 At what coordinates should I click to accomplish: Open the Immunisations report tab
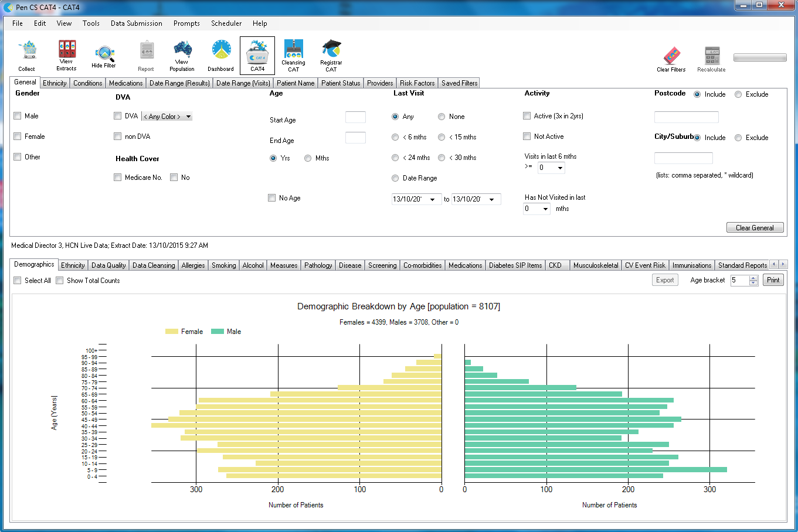click(692, 265)
